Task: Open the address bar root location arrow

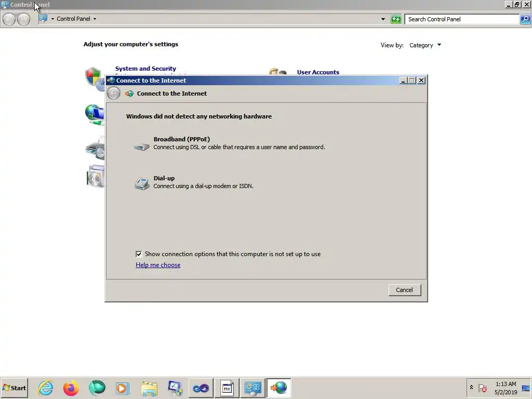Action: (x=52, y=19)
